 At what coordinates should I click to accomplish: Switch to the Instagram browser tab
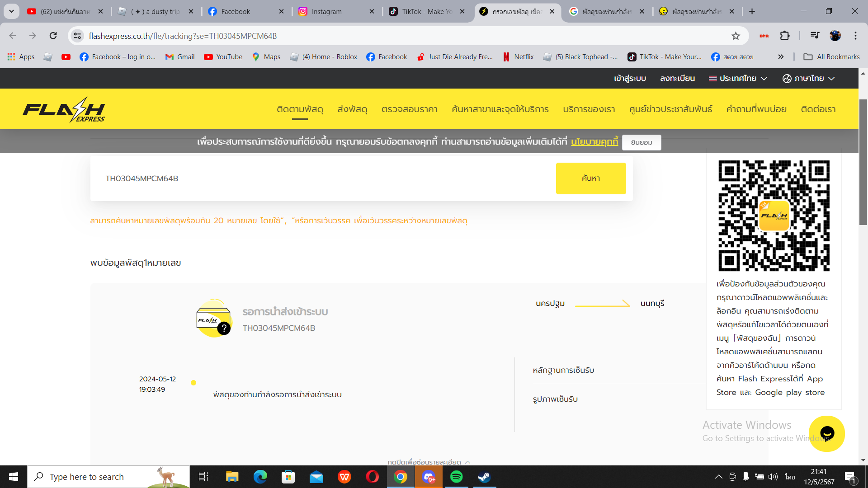(x=327, y=11)
